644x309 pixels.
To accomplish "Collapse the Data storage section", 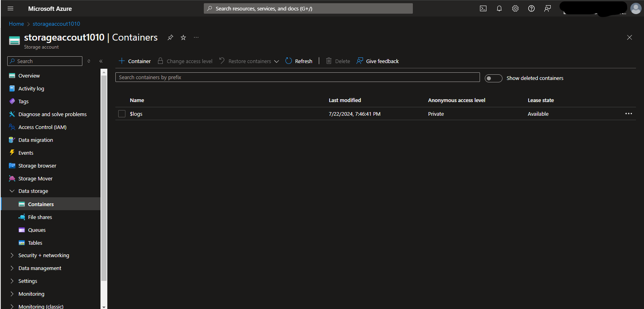I will click(x=12, y=191).
